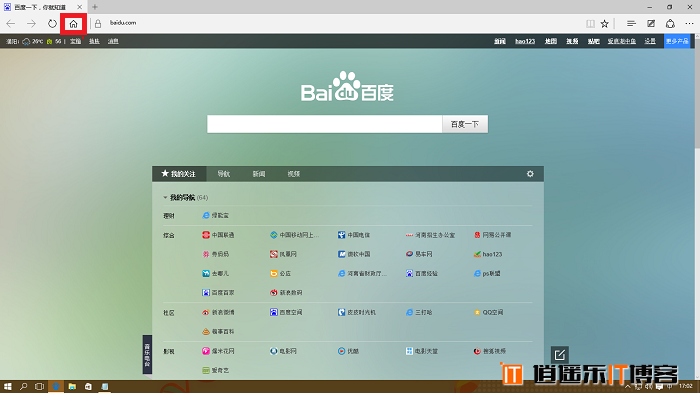This screenshot has height=393, width=700.
Task: Open hao123 in the top navigation bar
Action: point(525,41)
